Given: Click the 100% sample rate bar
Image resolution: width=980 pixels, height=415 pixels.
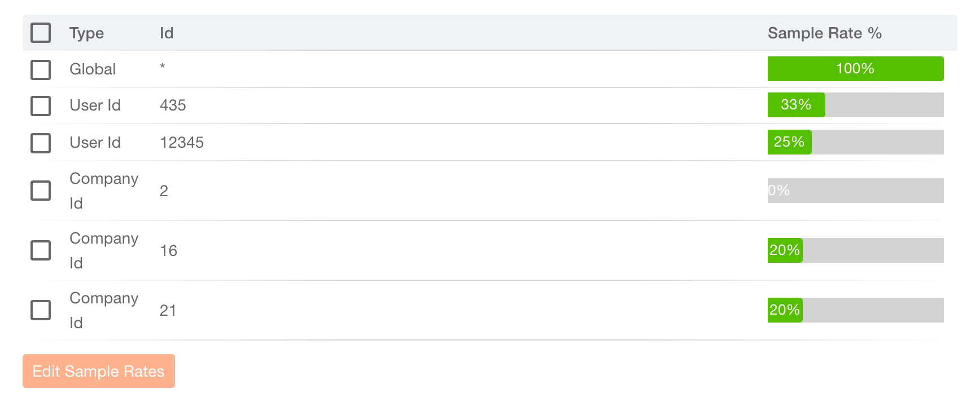Looking at the screenshot, I should [855, 69].
